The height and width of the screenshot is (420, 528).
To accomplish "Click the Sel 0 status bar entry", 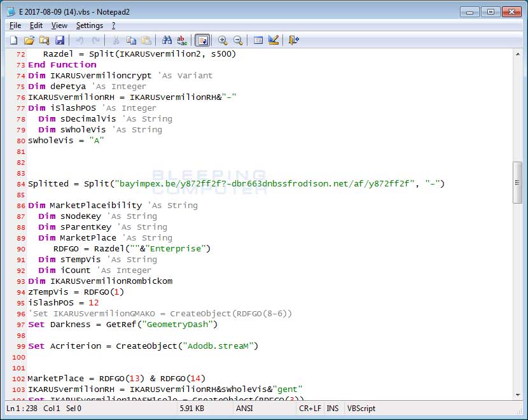I will (74, 408).
